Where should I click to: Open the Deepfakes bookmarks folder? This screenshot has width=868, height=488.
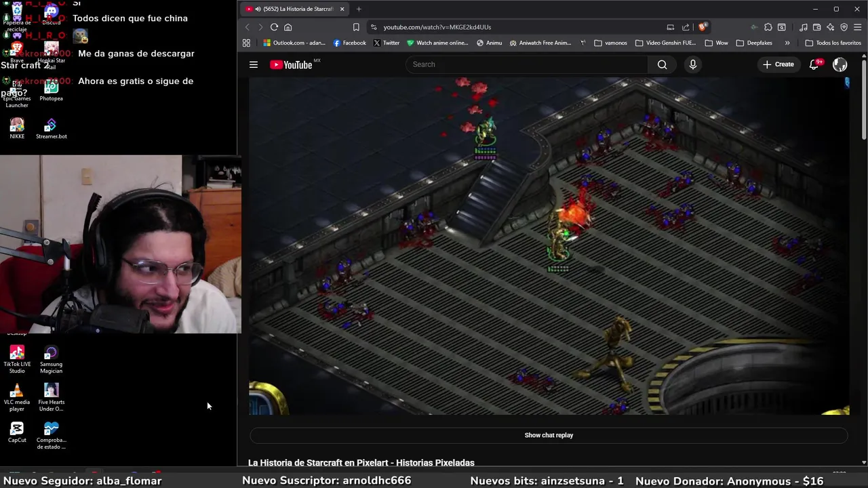pos(754,43)
